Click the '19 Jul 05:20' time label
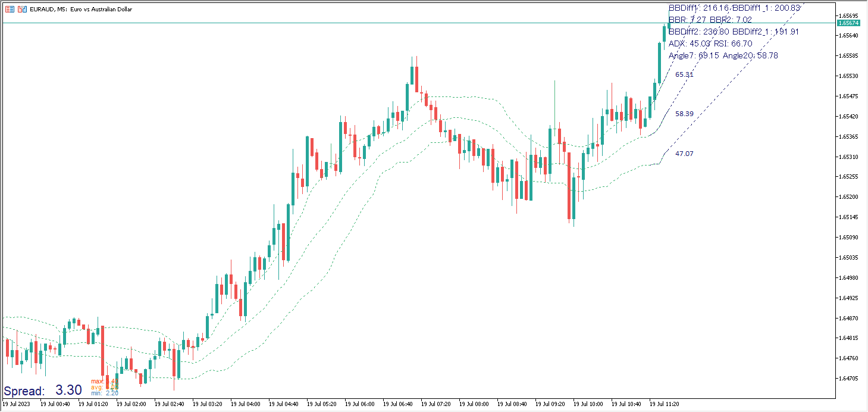The height and width of the screenshot is (412, 868). [321, 404]
